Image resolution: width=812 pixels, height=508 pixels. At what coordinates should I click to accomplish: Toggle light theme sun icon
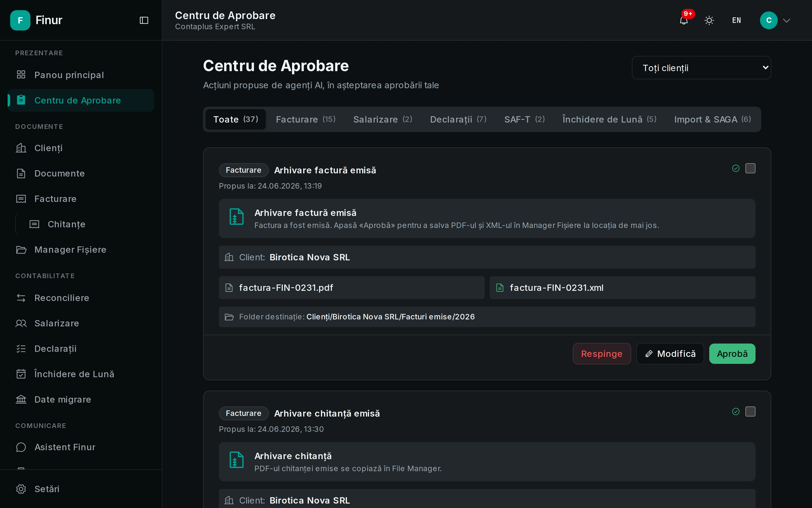(x=709, y=21)
